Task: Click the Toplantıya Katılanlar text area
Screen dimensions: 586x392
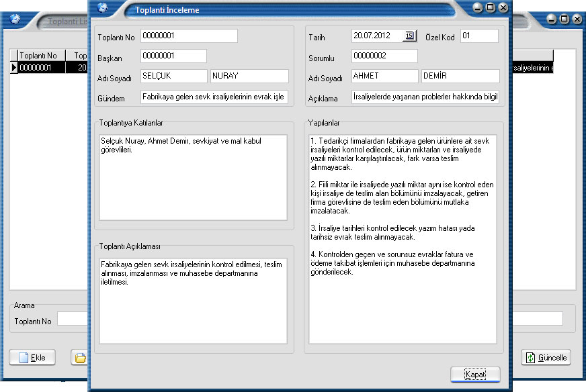Action: click(194, 177)
